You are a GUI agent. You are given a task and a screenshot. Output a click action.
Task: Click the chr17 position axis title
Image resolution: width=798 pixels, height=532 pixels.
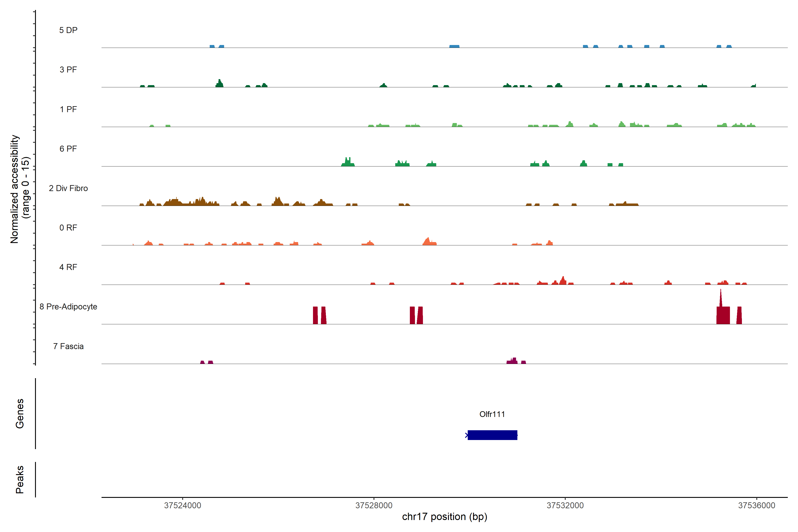coord(444,517)
